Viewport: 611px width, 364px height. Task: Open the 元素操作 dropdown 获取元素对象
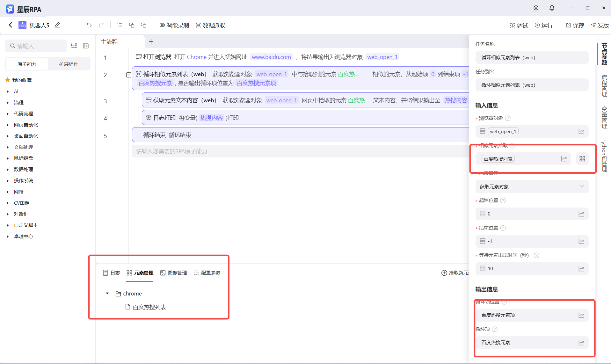click(532, 186)
